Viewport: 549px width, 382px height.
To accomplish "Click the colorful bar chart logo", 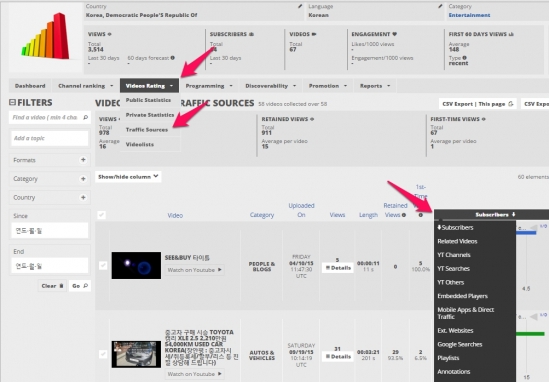I will tap(45, 36).
